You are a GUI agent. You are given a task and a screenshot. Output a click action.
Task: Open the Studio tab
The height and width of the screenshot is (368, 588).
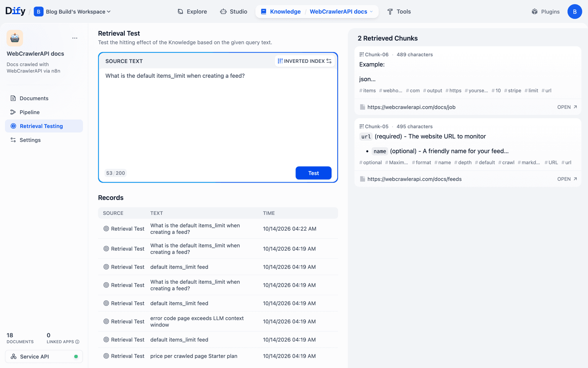(234, 11)
